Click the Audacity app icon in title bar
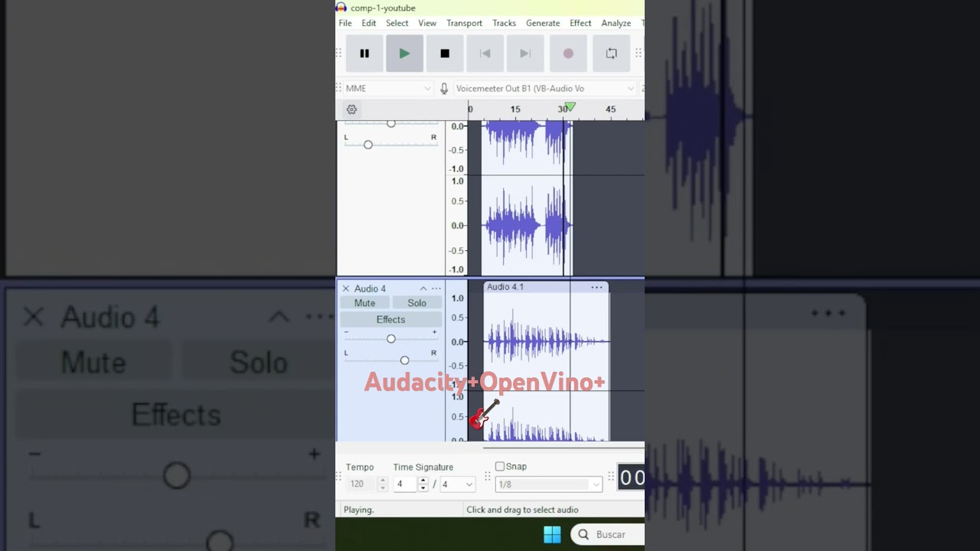Screen dimensions: 980x551 click(x=341, y=8)
